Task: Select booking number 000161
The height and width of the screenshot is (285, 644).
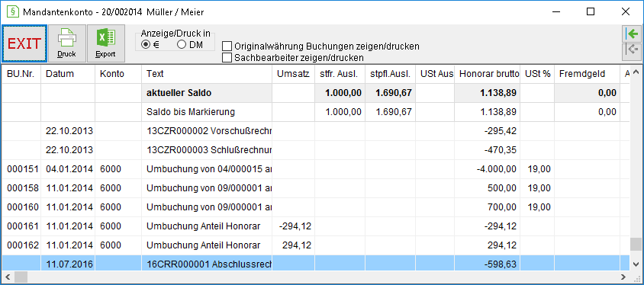Action: click(23, 226)
